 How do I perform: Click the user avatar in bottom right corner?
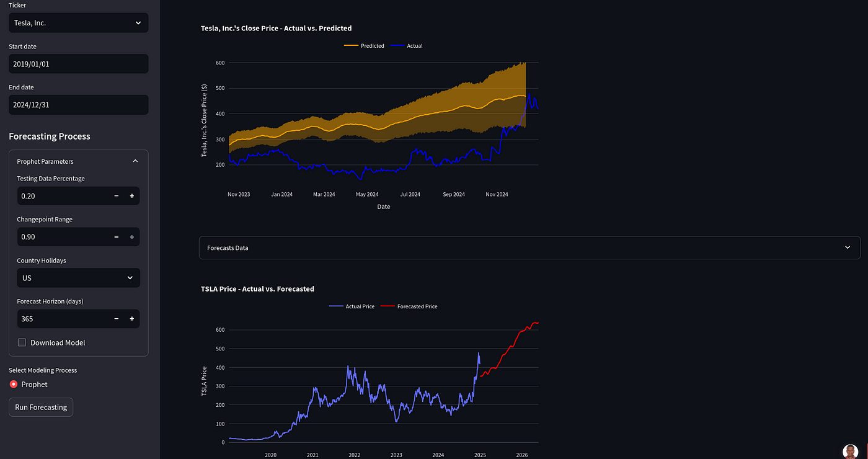pos(851,452)
